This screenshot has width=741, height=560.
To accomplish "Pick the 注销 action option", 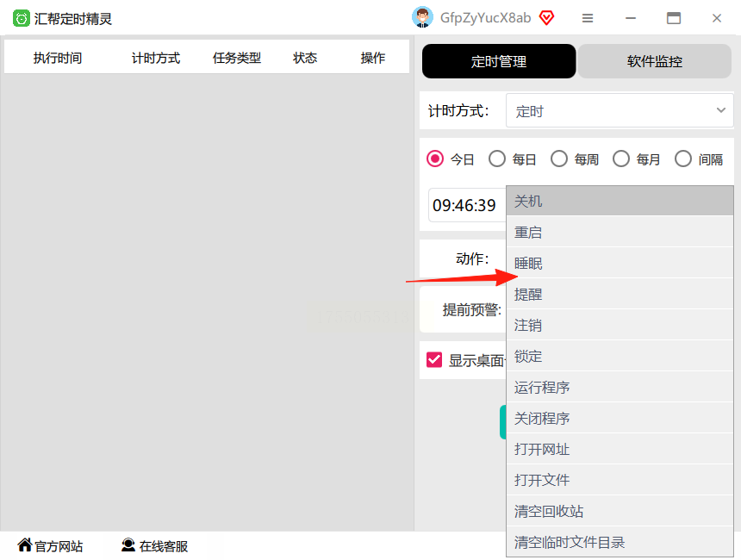I will coord(620,325).
